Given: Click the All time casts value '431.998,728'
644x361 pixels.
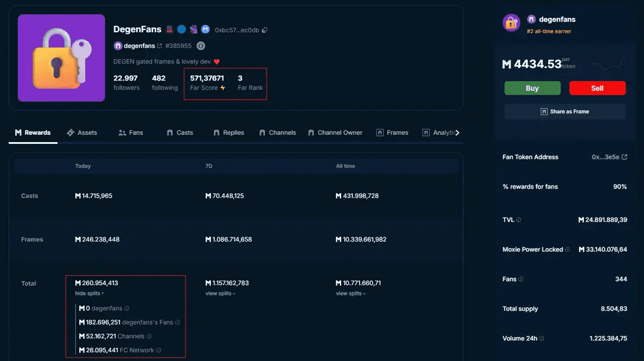Looking at the screenshot, I should pos(361,196).
